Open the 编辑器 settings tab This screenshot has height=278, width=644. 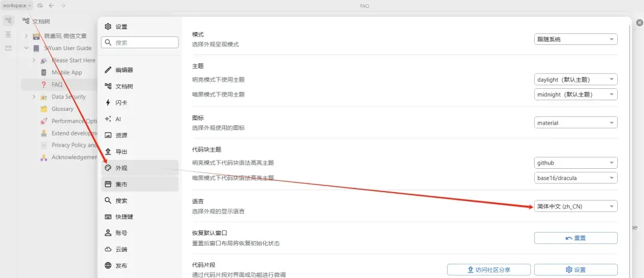tap(140, 70)
